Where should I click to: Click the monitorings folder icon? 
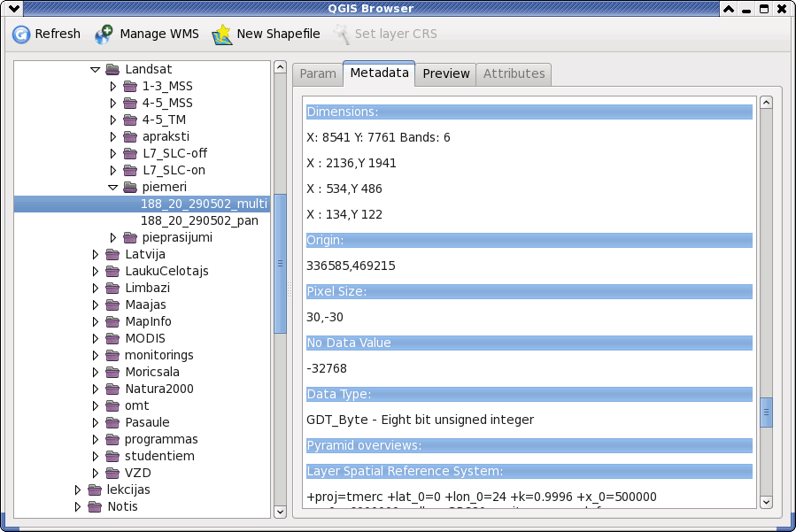pos(112,355)
